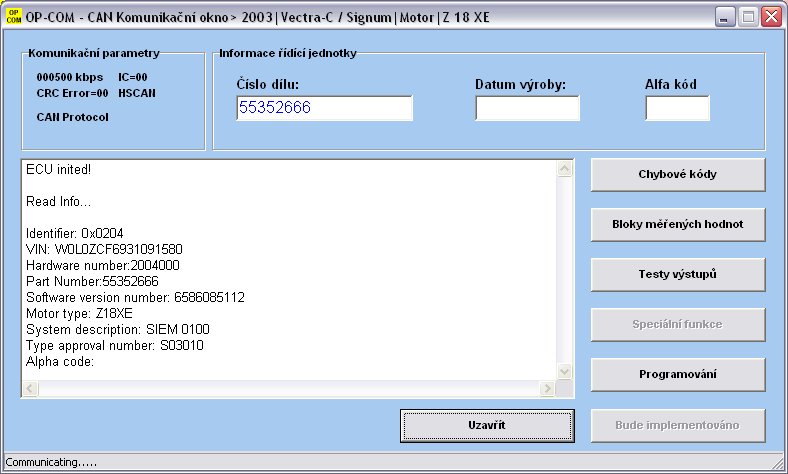This screenshot has height=474, width=788.
Task: Select the Part Number:55352666 line
Action: pos(92,281)
